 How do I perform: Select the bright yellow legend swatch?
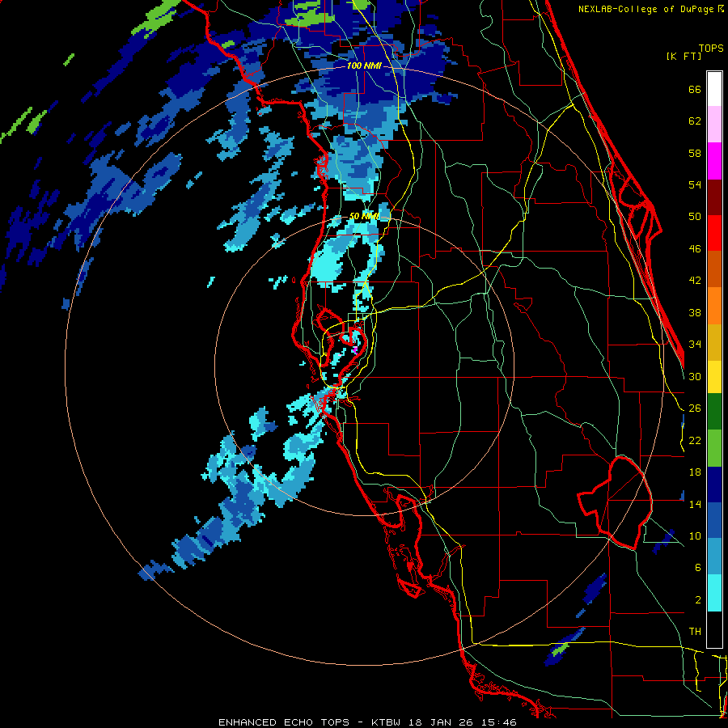[714, 377]
